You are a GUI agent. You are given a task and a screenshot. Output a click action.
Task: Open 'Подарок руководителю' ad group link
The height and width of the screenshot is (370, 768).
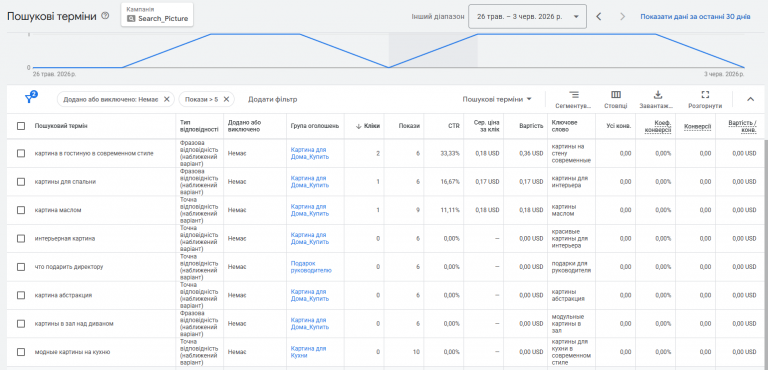[x=311, y=267]
